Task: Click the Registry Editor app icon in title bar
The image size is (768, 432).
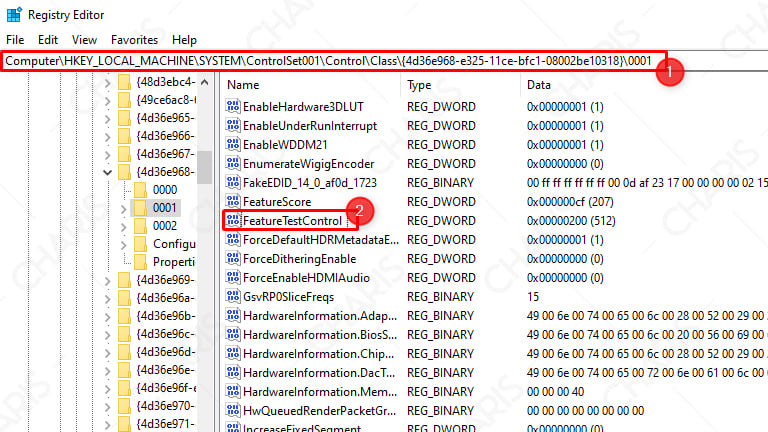Action: 14,15
